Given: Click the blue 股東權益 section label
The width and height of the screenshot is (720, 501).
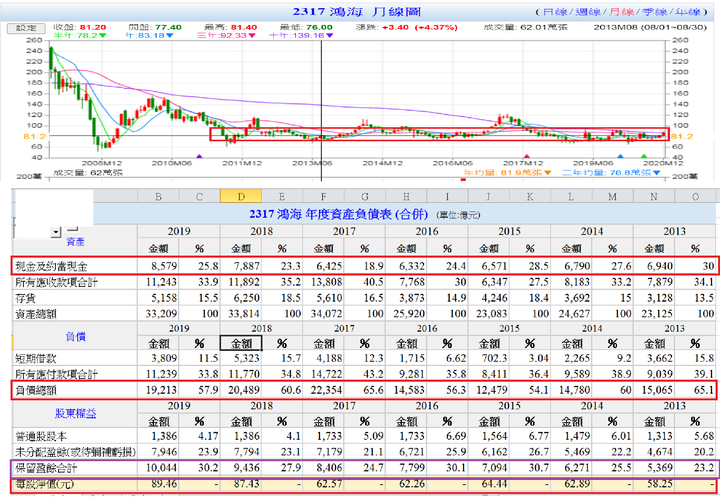Looking at the screenshot, I should (75, 413).
